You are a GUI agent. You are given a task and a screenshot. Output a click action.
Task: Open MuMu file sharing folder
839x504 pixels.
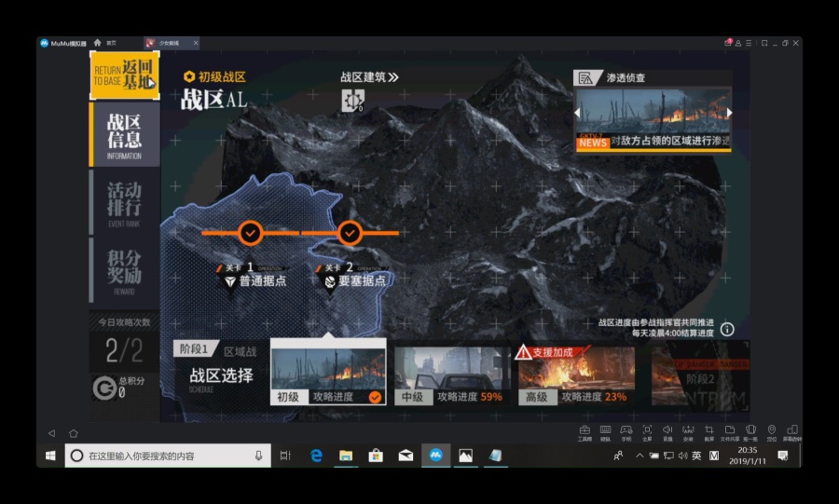point(730,432)
